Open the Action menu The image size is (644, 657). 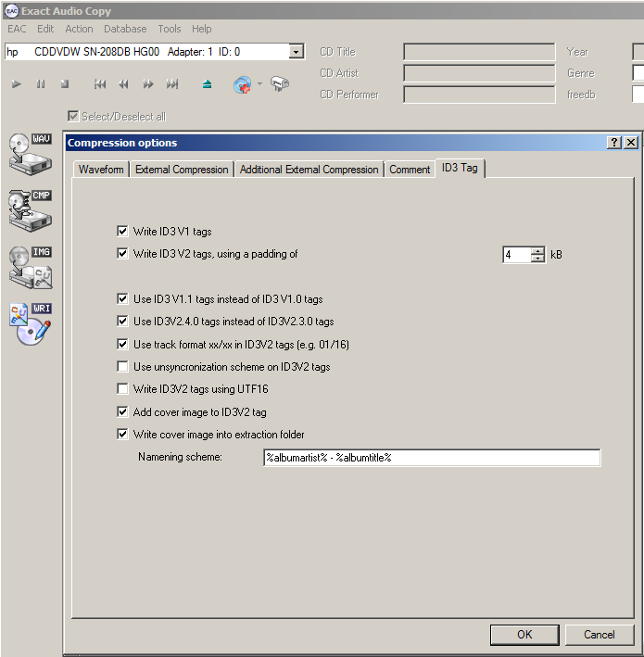click(x=79, y=29)
